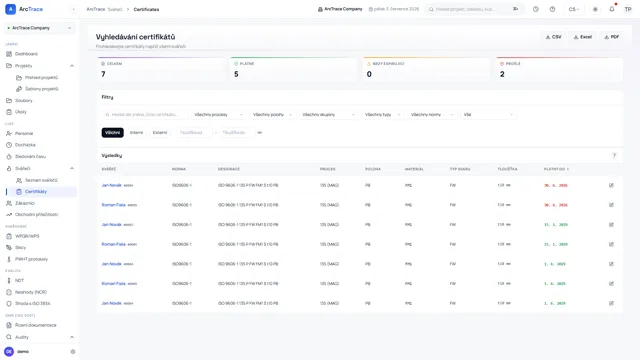Open the Vše status dropdown
Image resolution: width=640 pixels, height=360 pixels.
pos(488,115)
